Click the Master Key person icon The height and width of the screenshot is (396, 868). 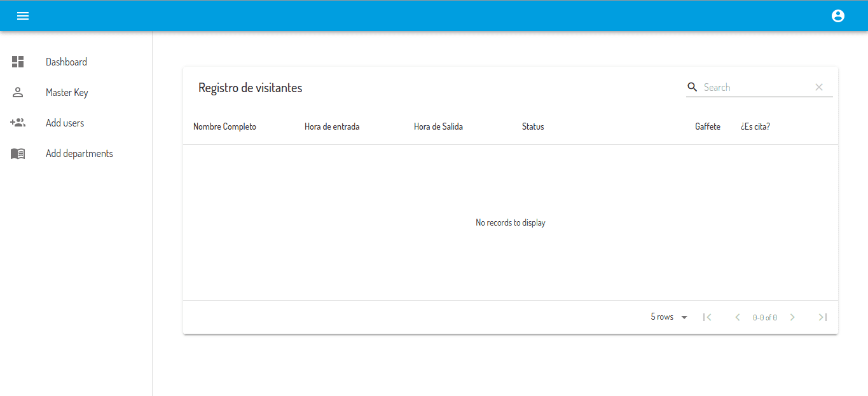[18, 92]
